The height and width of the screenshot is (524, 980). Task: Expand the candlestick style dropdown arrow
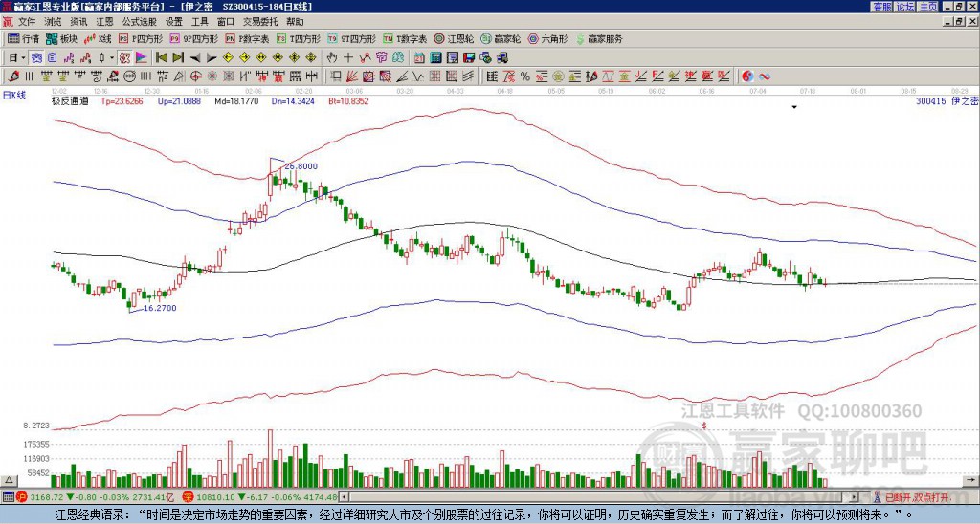112,58
